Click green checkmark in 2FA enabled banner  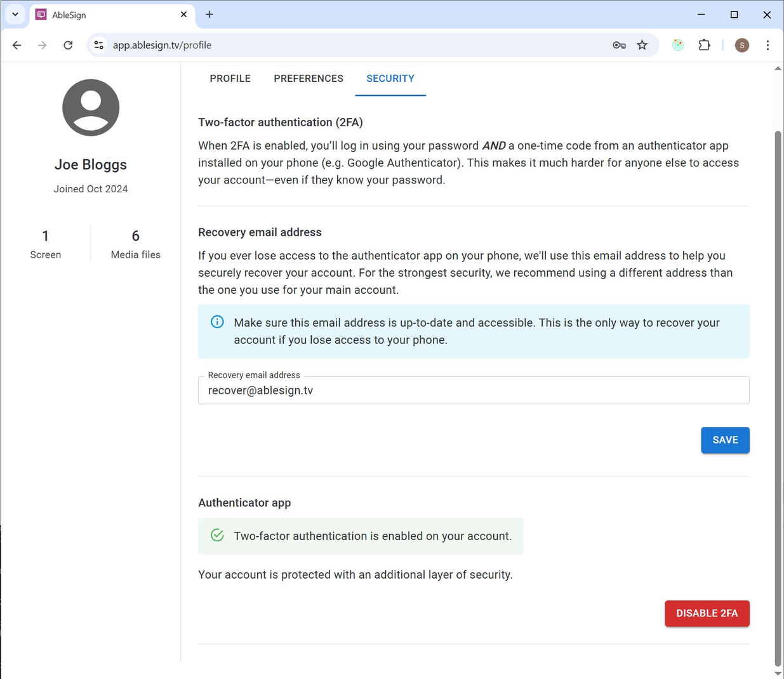[217, 535]
